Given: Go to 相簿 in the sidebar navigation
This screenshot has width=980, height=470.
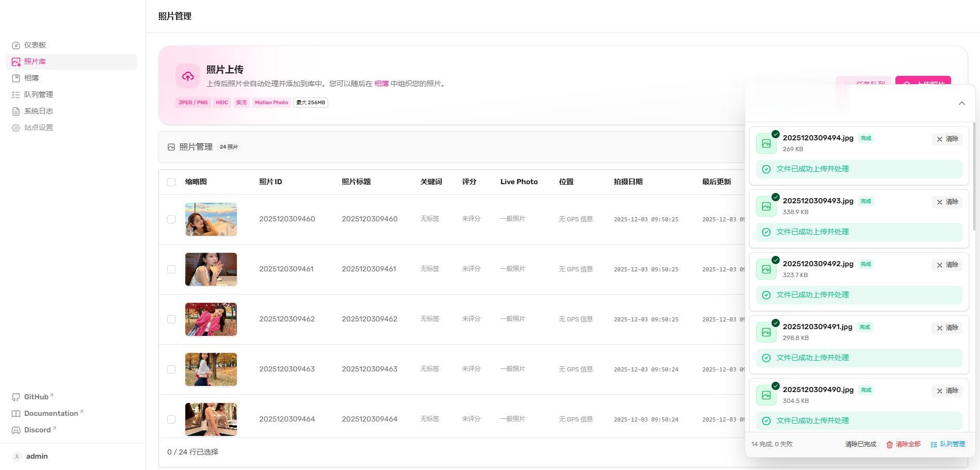Looking at the screenshot, I should click(71, 78).
